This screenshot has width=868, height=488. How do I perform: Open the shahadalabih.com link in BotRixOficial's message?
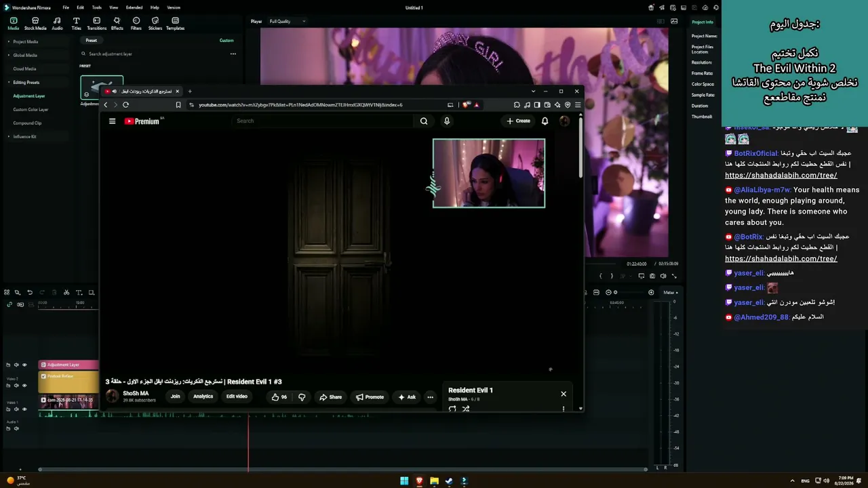pyautogui.click(x=781, y=176)
